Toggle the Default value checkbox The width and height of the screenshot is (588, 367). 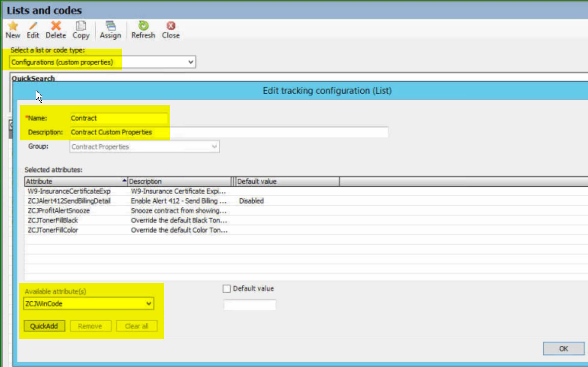[x=227, y=289]
